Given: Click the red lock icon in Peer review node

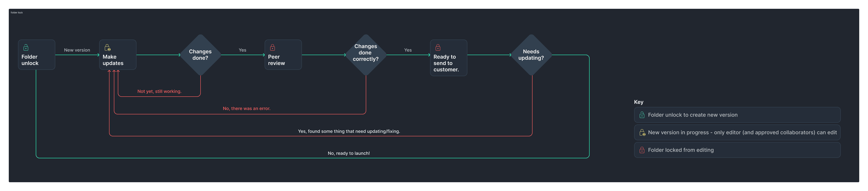Looking at the screenshot, I should coord(273,47).
